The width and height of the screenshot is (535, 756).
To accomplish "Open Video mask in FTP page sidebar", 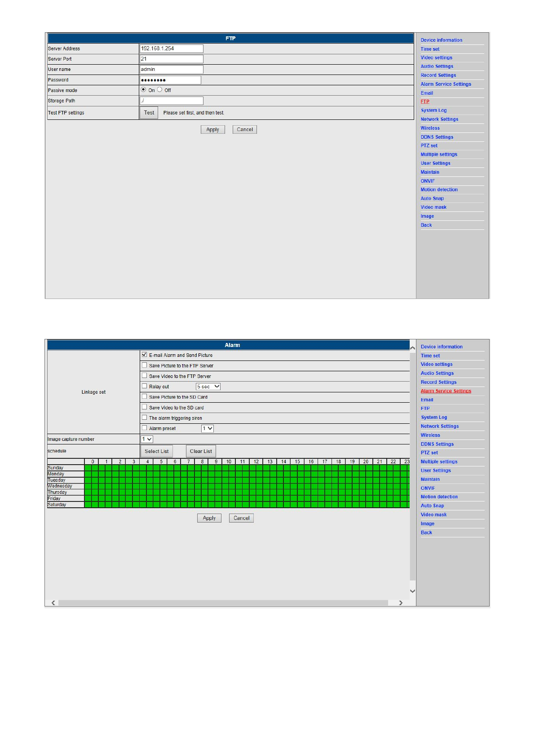I will 433,207.
